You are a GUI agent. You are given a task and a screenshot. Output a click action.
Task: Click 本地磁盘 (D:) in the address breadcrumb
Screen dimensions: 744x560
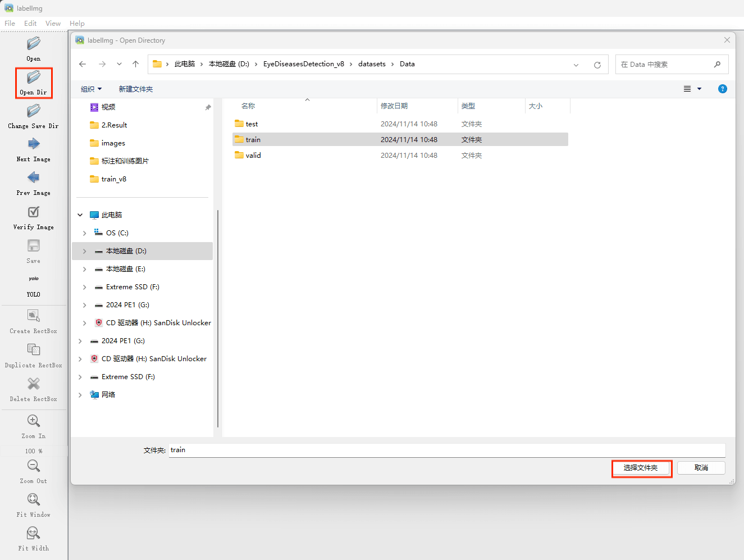click(x=229, y=64)
